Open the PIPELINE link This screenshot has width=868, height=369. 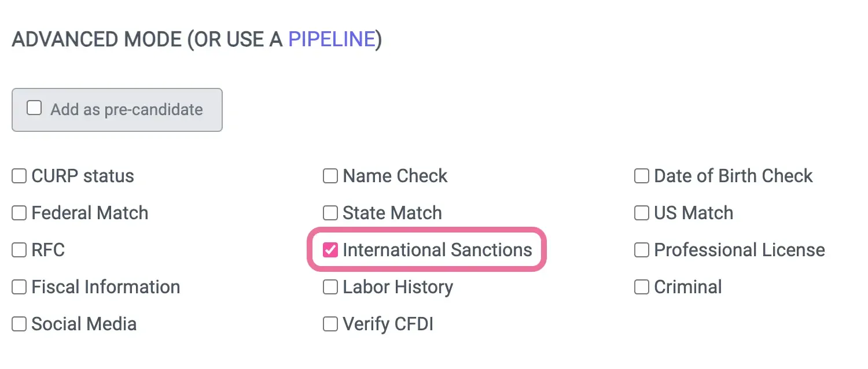pyautogui.click(x=332, y=39)
